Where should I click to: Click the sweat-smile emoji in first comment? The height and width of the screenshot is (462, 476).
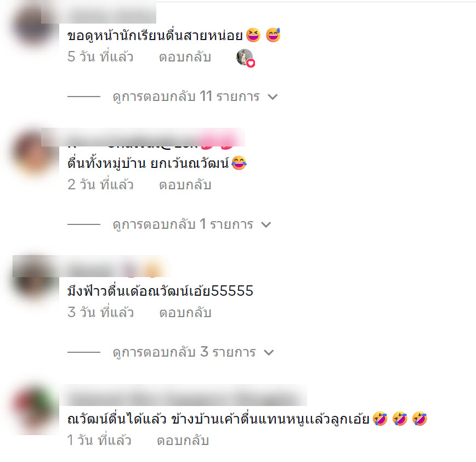point(273,35)
